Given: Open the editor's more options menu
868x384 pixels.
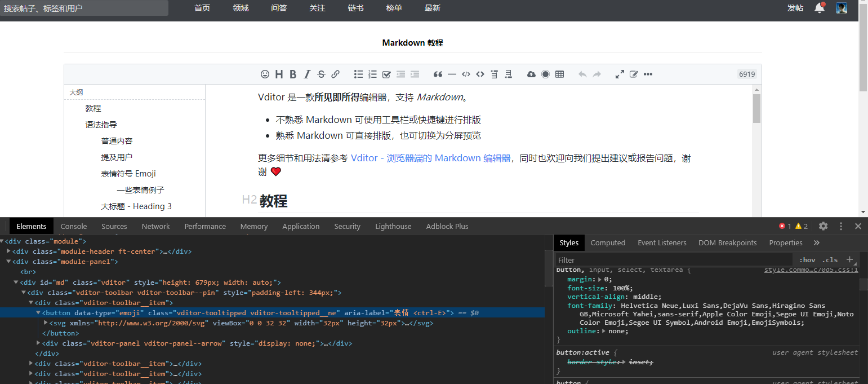Looking at the screenshot, I should pos(647,74).
